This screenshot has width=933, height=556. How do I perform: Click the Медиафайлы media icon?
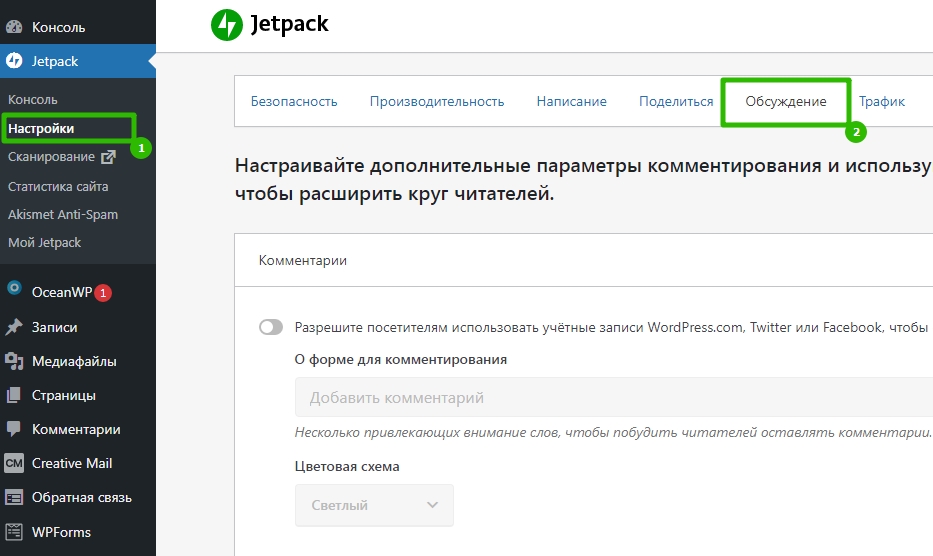tap(14, 361)
